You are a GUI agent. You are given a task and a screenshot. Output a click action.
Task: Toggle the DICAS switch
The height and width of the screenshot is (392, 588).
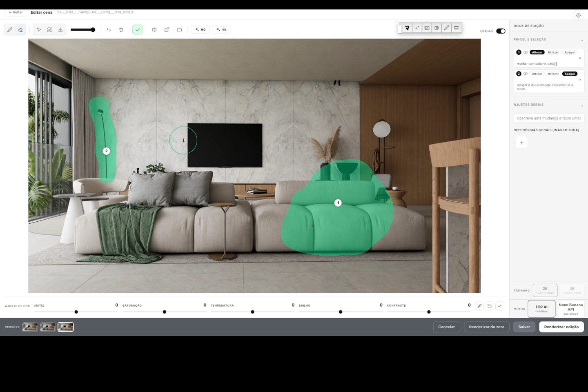pyautogui.click(x=501, y=31)
